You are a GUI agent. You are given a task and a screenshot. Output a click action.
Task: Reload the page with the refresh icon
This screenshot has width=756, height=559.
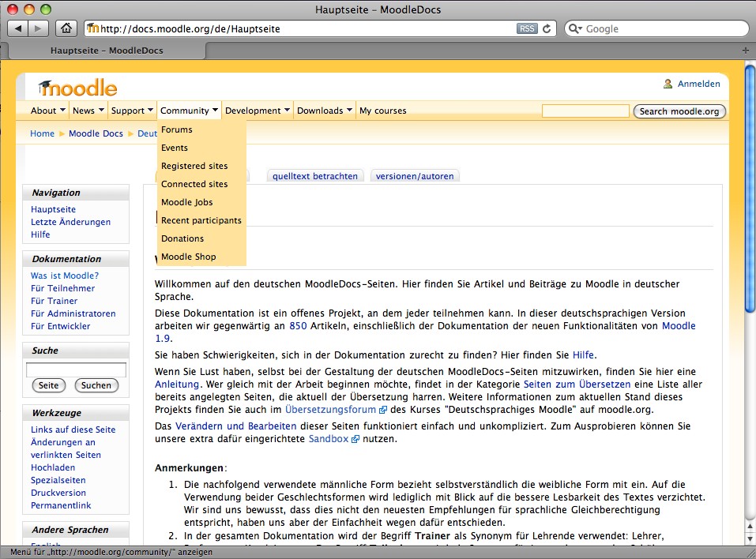[x=547, y=28]
